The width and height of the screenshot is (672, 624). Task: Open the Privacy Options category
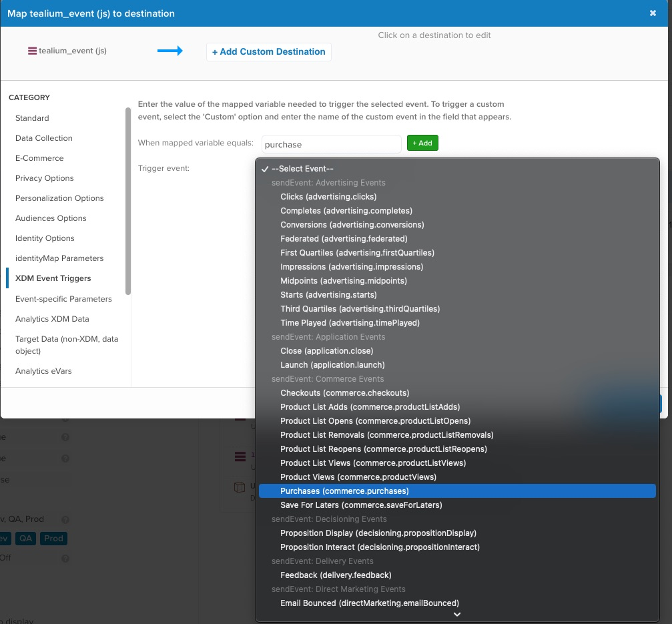(44, 178)
